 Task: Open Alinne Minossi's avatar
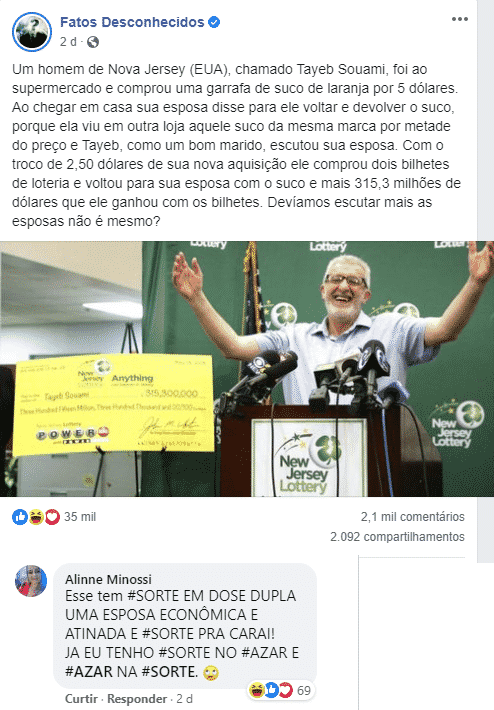tap(31, 580)
